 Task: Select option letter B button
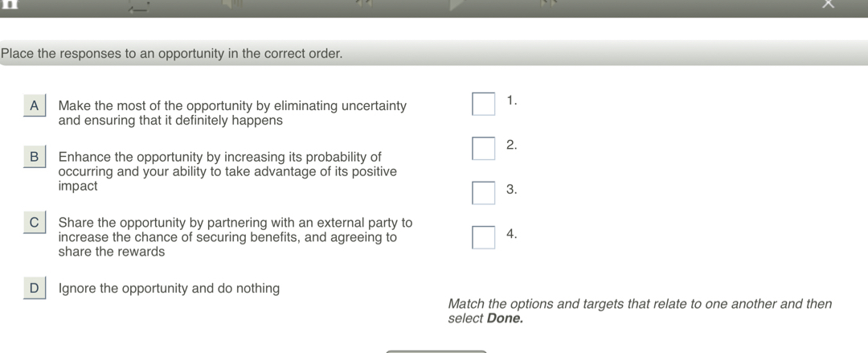click(35, 157)
